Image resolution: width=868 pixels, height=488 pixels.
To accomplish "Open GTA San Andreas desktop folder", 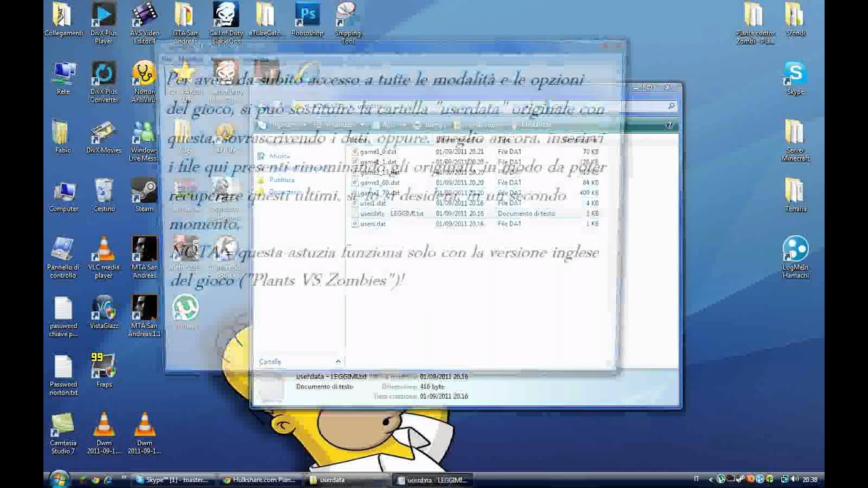I will click(185, 23).
